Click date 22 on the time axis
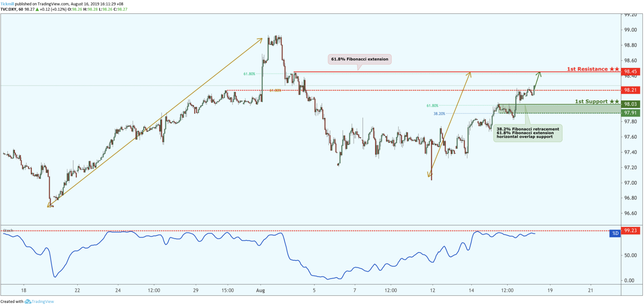Viewport: 644px width, 307px height. [x=77, y=290]
